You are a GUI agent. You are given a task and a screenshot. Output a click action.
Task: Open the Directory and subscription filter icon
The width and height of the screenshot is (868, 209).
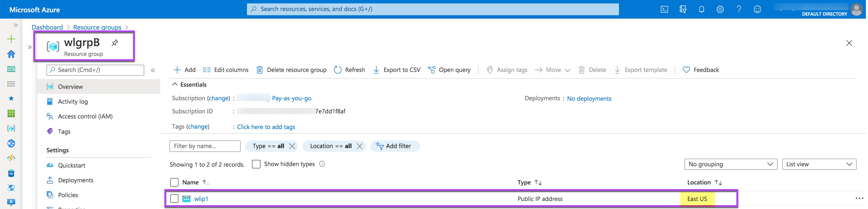pos(683,10)
